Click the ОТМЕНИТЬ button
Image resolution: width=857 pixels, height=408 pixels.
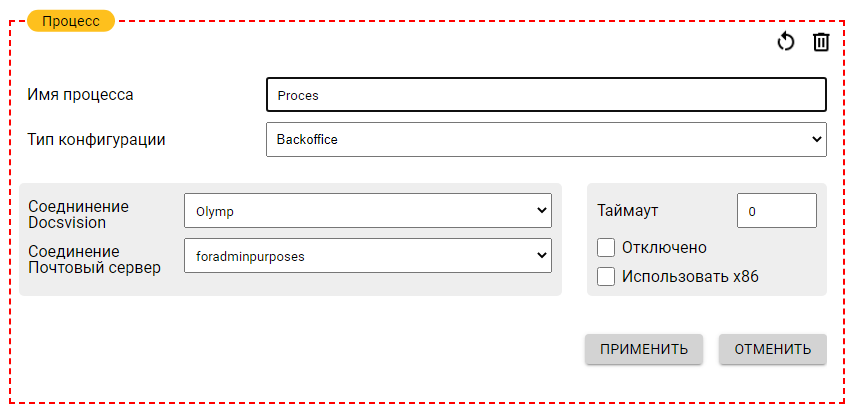click(772, 349)
